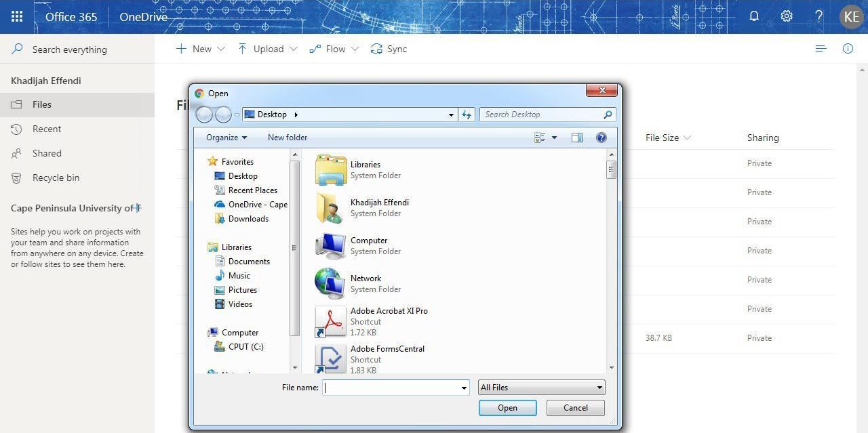Click the Open button in dialog
This screenshot has width=868, height=433.
507,408
